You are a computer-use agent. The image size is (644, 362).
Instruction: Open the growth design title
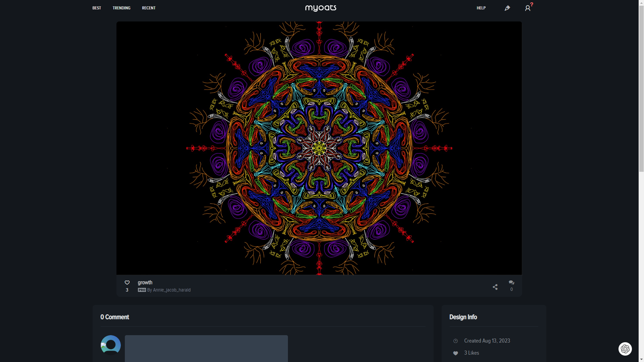145,282
